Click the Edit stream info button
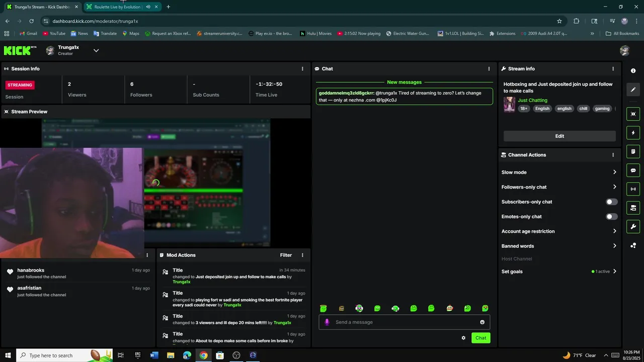 [x=559, y=136]
